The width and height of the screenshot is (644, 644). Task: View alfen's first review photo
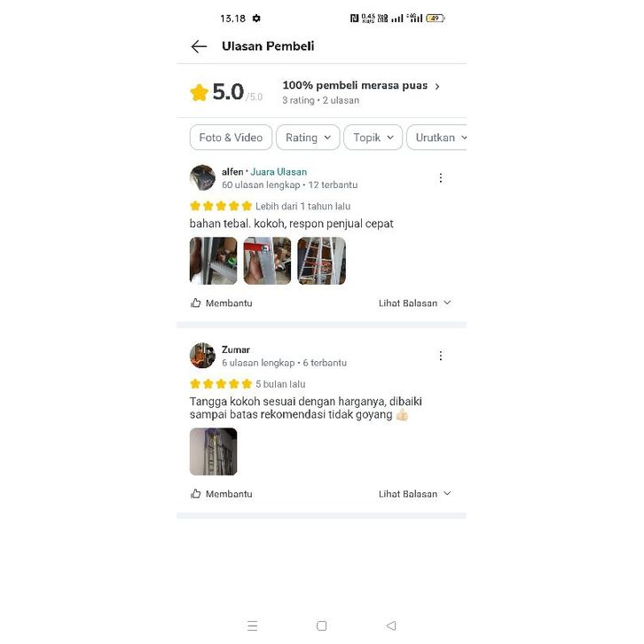[x=213, y=261]
